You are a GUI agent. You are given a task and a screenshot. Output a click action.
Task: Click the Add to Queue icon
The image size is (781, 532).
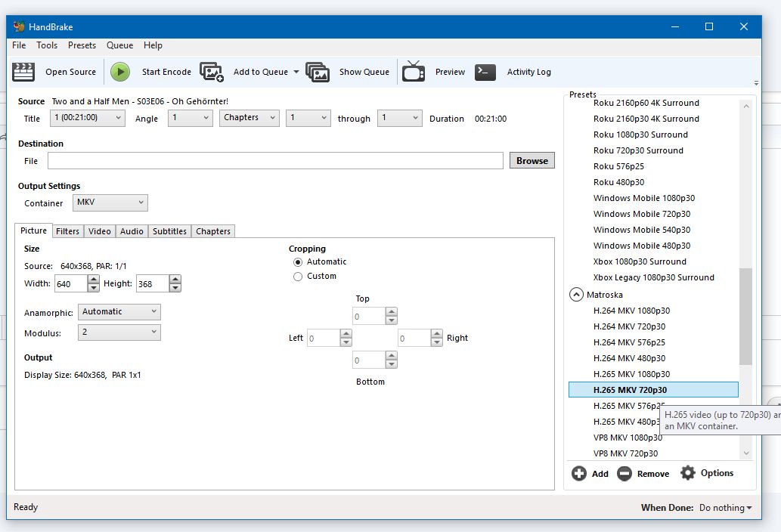[x=212, y=72]
